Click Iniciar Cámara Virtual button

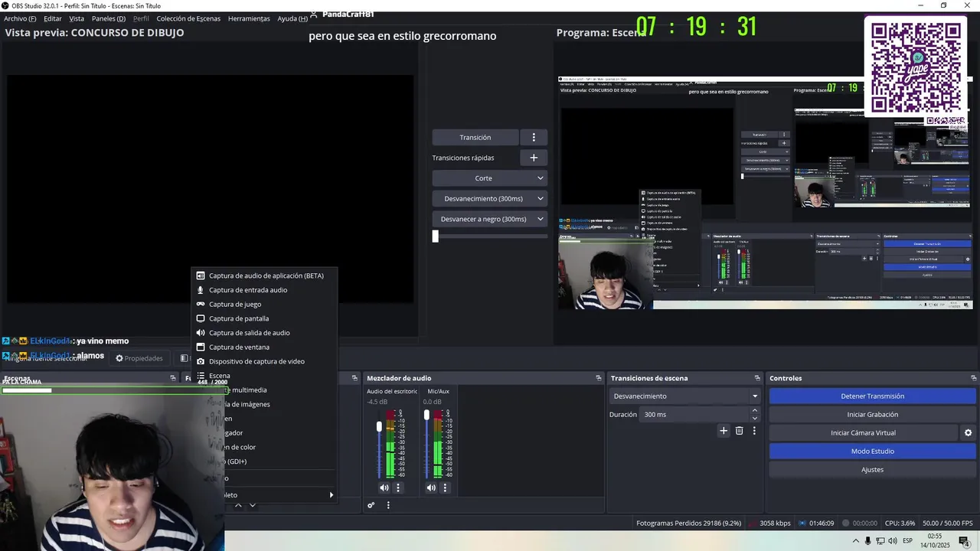(x=864, y=433)
